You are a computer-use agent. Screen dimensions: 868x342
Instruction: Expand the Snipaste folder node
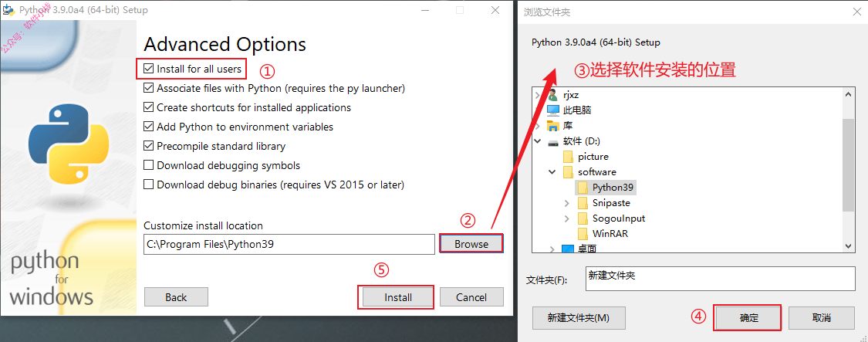(x=567, y=203)
